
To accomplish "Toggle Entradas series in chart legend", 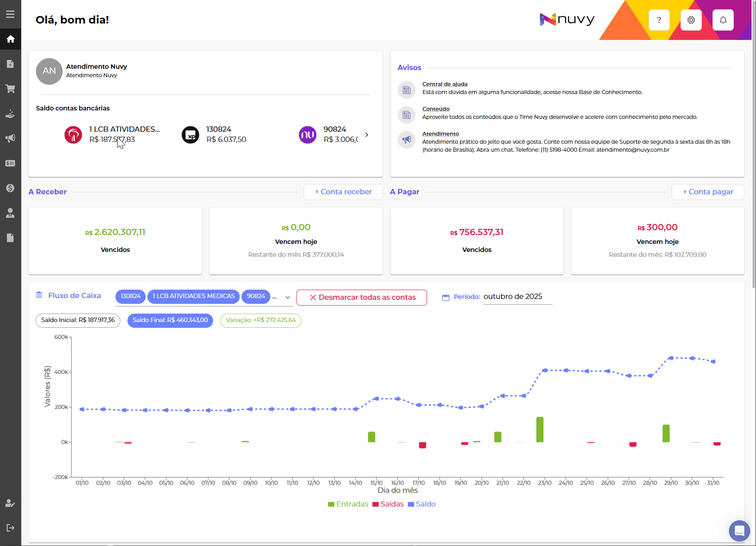I will pos(348,504).
